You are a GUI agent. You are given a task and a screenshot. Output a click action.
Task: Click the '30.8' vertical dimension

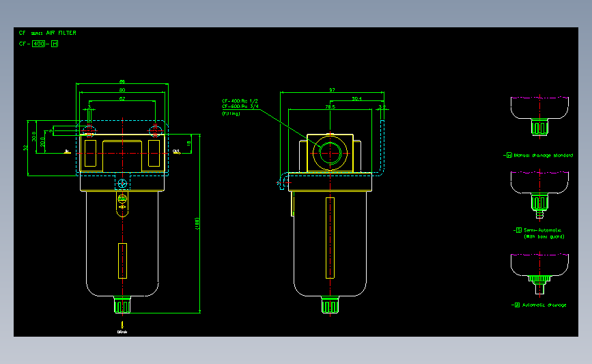pyautogui.click(x=34, y=137)
